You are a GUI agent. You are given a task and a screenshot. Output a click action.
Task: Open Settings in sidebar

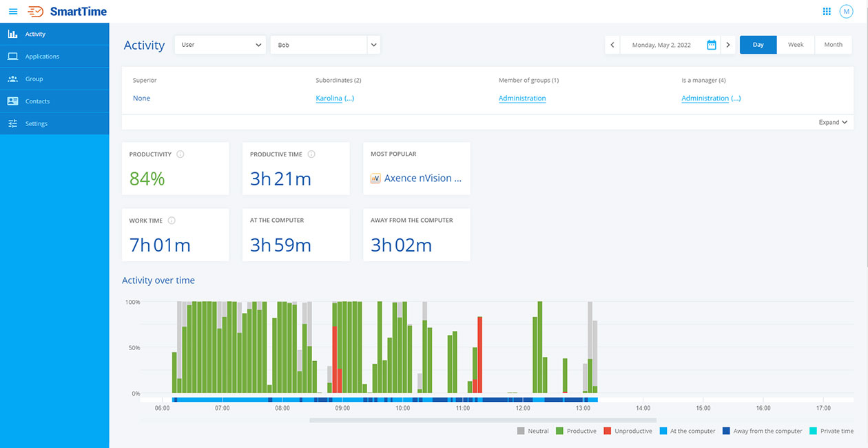pyautogui.click(x=54, y=123)
